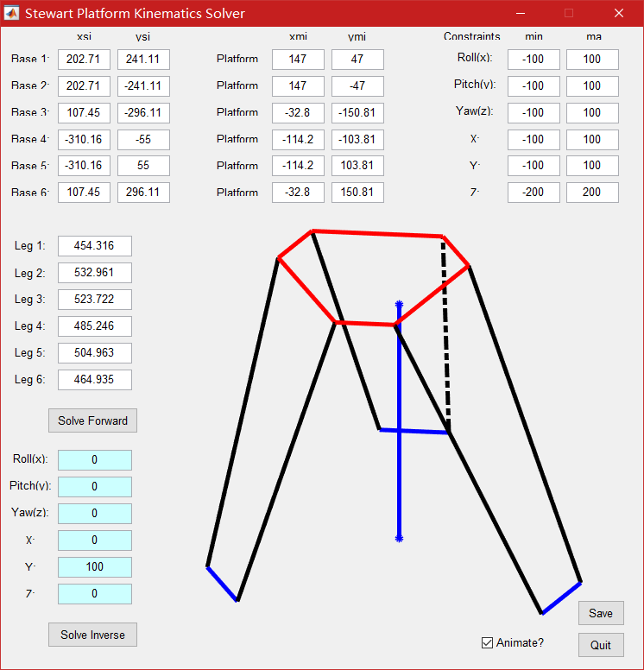Click the last Platform ymi field
Screen dimensions: 644x670
pos(357,193)
